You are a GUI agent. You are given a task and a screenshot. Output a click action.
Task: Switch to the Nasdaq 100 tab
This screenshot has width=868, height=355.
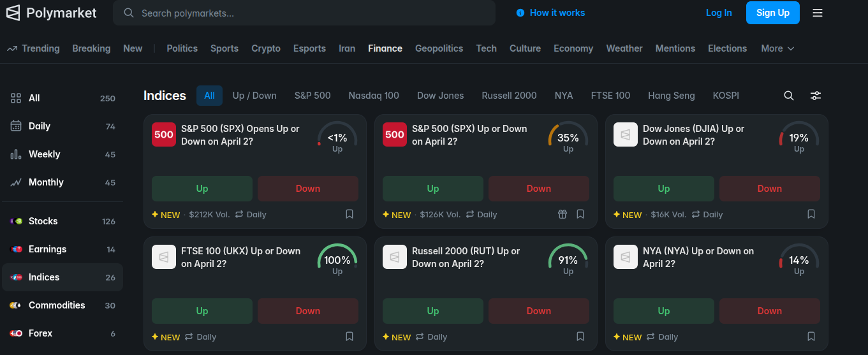[x=374, y=96]
